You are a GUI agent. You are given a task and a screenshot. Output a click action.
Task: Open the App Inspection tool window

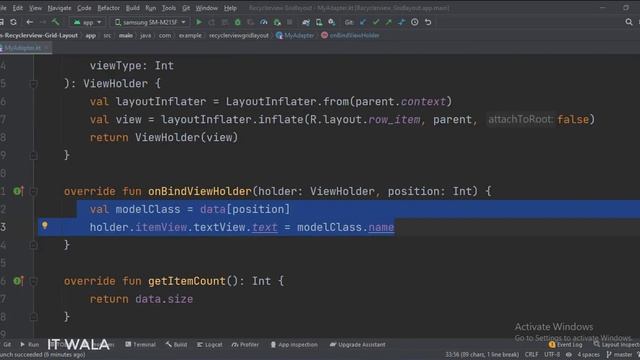click(294, 344)
